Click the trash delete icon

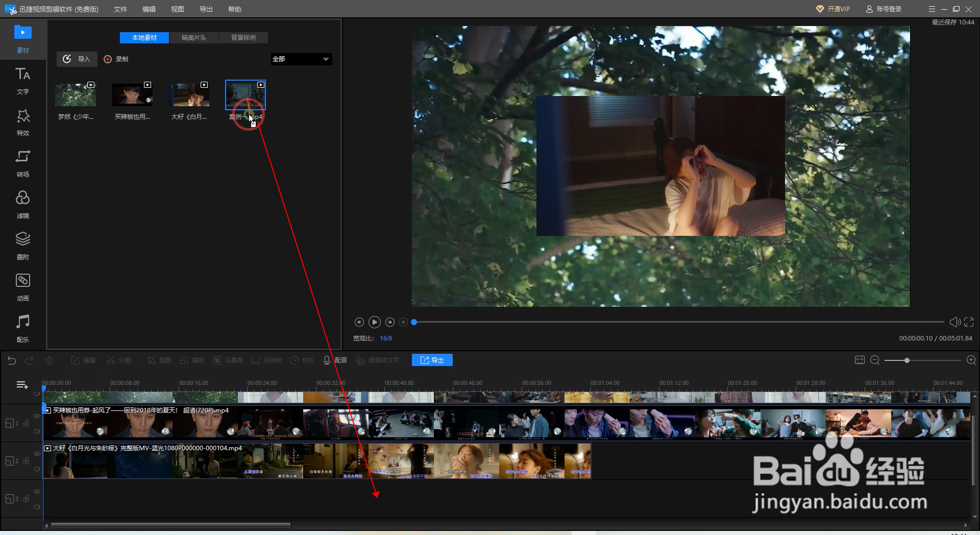[x=49, y=360]
